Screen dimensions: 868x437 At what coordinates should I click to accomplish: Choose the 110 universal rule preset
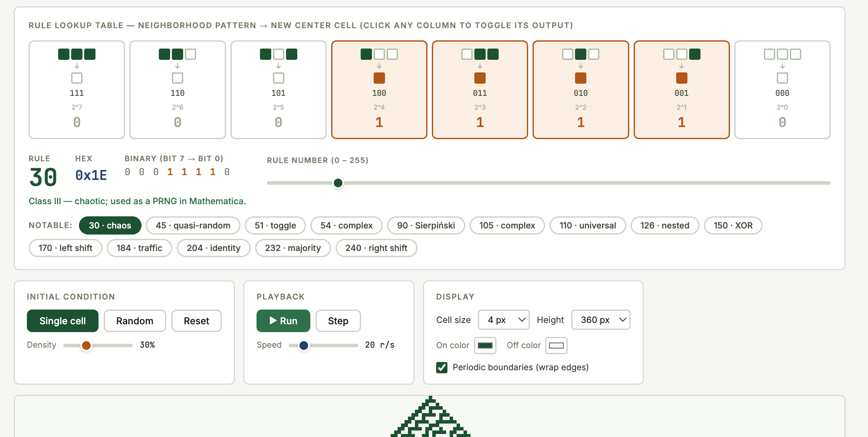(588, 225)
